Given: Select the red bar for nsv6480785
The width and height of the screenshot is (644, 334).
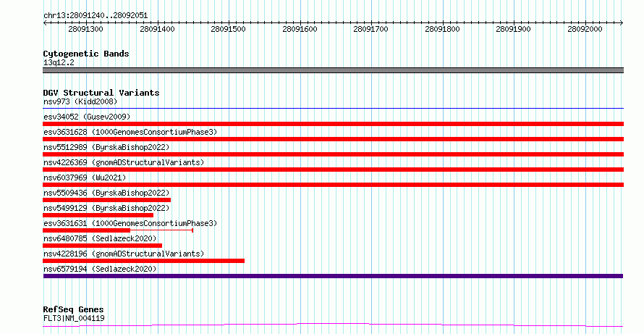Looking at the screenshot, I should (102, 246).
